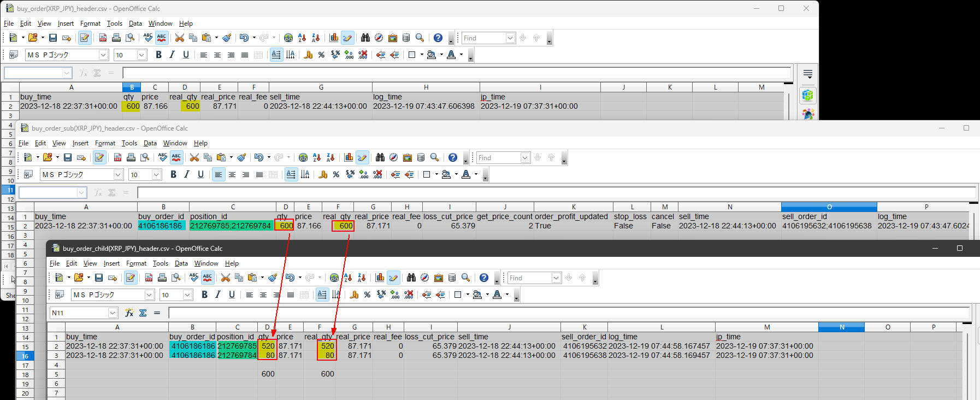Open Data menu in buy_order_child window
Screen dimensions: 980x400
[181, 263]
